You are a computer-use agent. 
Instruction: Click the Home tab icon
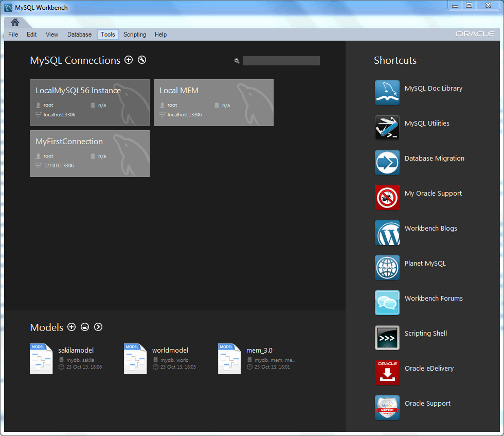[15, 22]
